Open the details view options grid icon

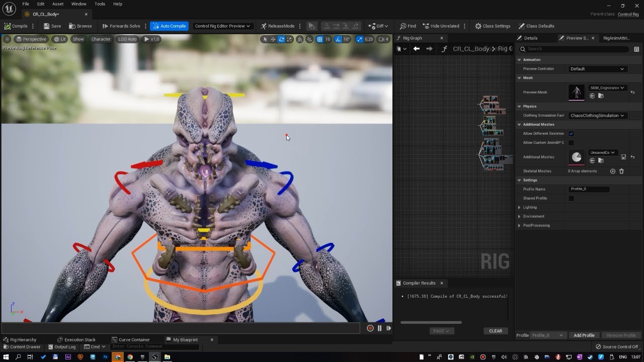(x=636, y=49)
